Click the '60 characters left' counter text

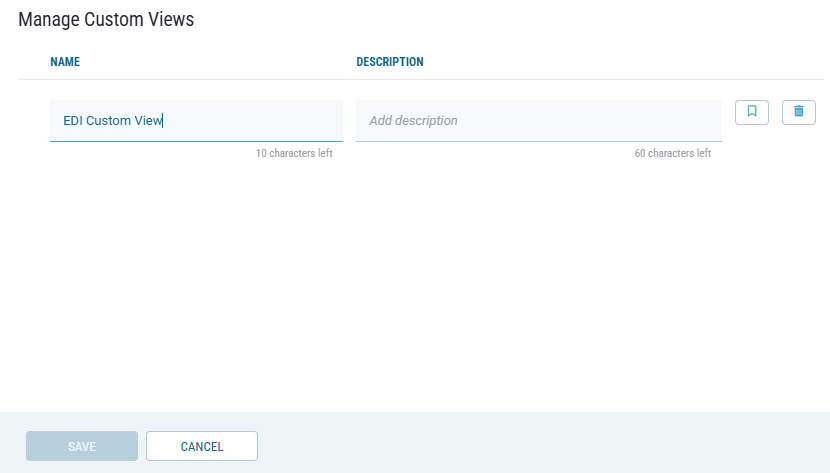(673, 153)
